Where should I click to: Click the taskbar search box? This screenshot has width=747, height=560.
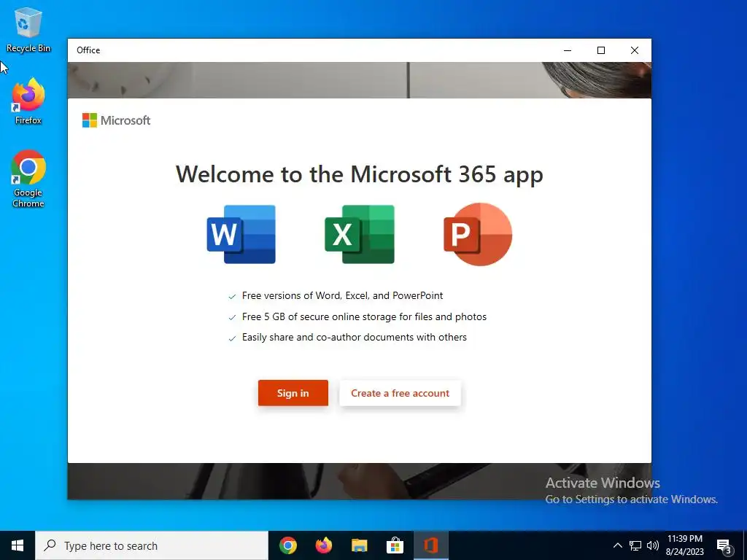pos(152,545)
